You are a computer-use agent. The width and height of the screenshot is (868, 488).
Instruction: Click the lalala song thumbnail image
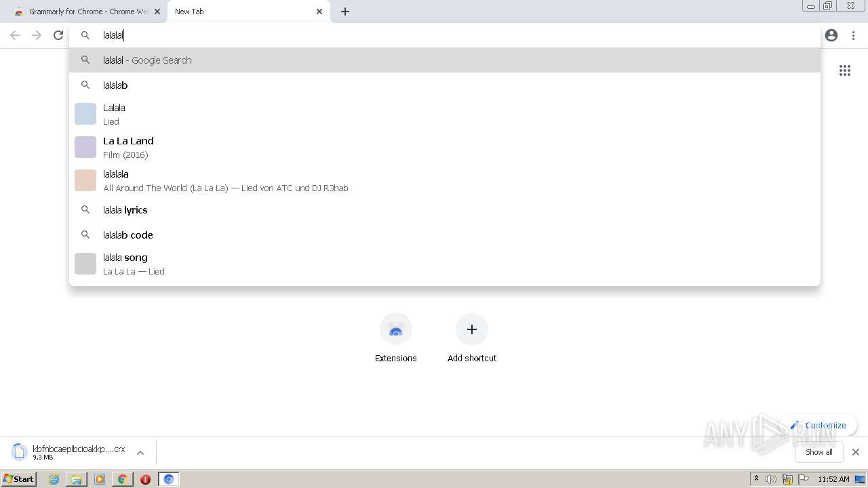coord(85,264)
